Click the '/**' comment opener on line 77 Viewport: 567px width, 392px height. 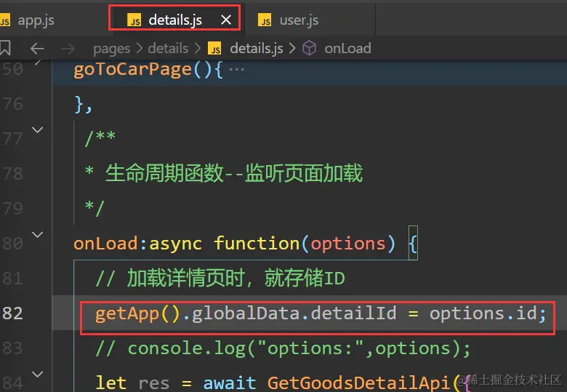pos(100,138)
